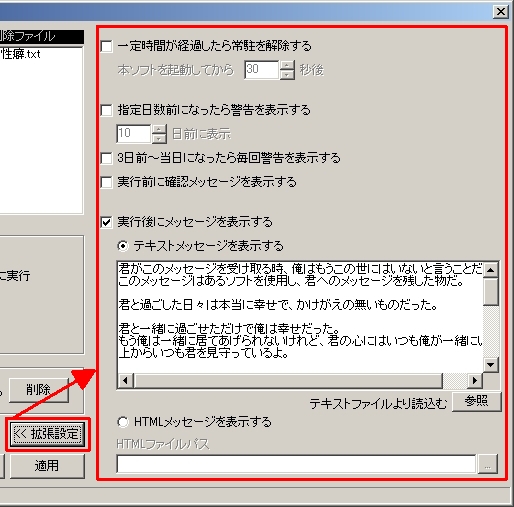Enable 一定時間が経過したら常駐を解除する checkbox
Viewport: 514px width, 507px height.
106,46
